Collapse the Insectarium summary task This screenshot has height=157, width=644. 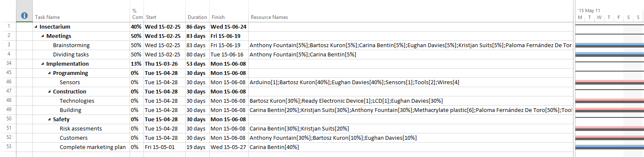point(36,27)
